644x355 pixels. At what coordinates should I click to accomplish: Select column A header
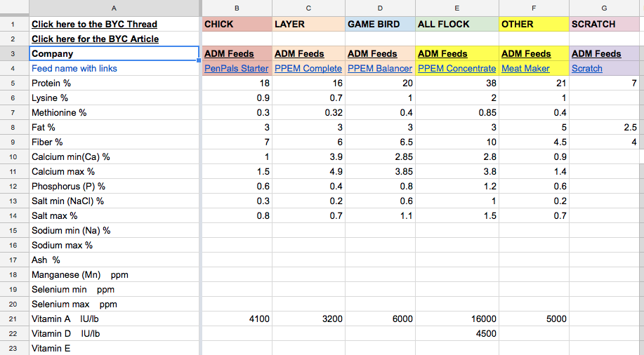coord(114,7)
